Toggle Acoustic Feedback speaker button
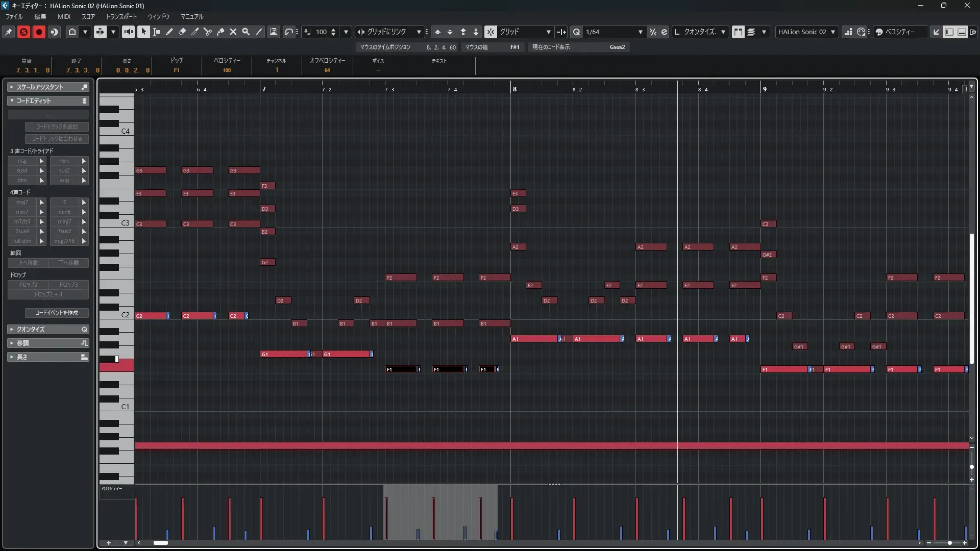 coord(128,32)
